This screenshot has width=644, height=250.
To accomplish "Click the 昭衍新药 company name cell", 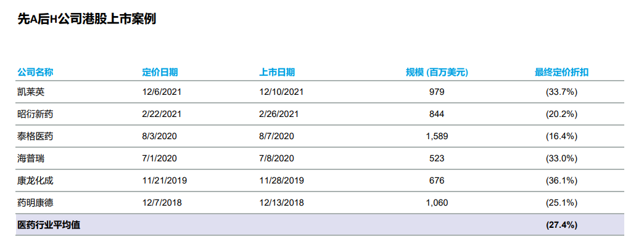I will pyautogui.click(x=35, y=114).
